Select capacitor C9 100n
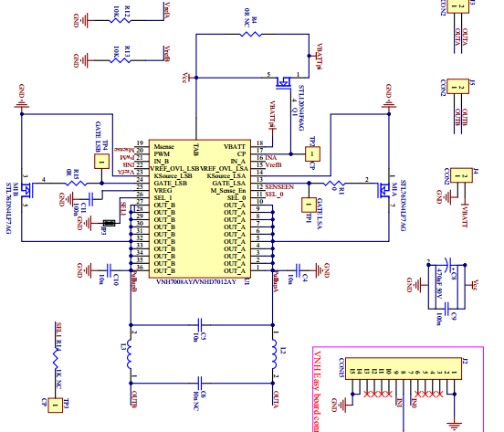This screenshot has width=504, height=432. pos(447,309)
